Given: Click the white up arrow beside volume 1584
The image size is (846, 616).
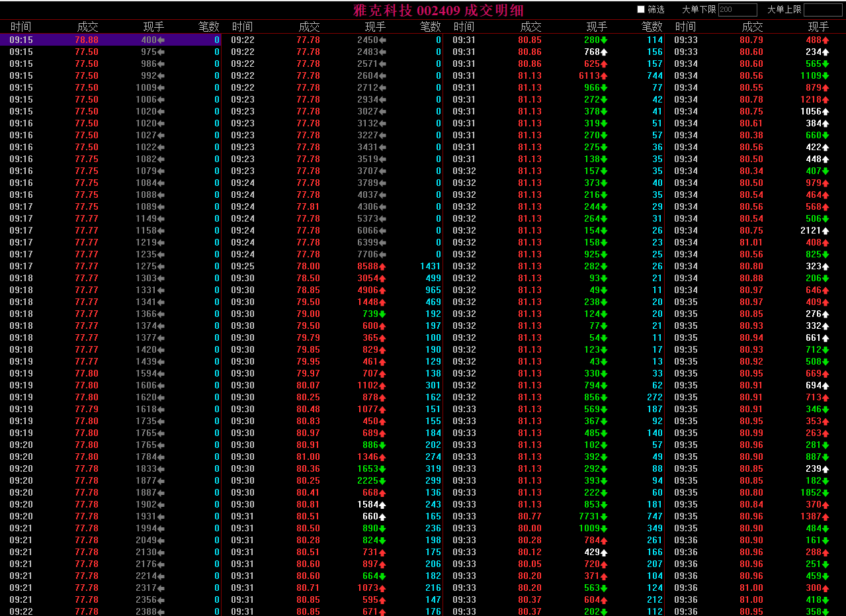Looking at the screenshot, I should coord(382,504).
